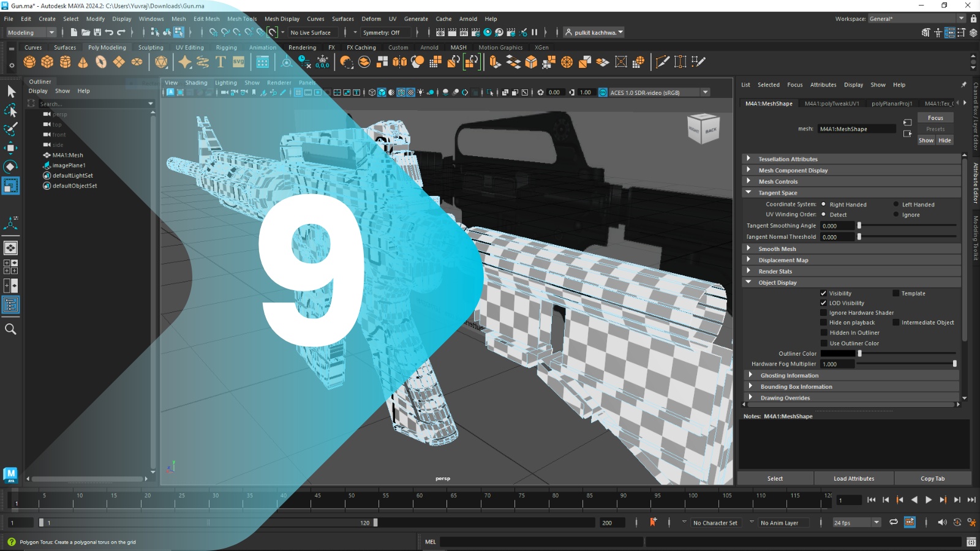The height and width of the screenshot is (551, 980).
Task: Toggle the LOD Visibility checkbox
Action: (824, 303)
